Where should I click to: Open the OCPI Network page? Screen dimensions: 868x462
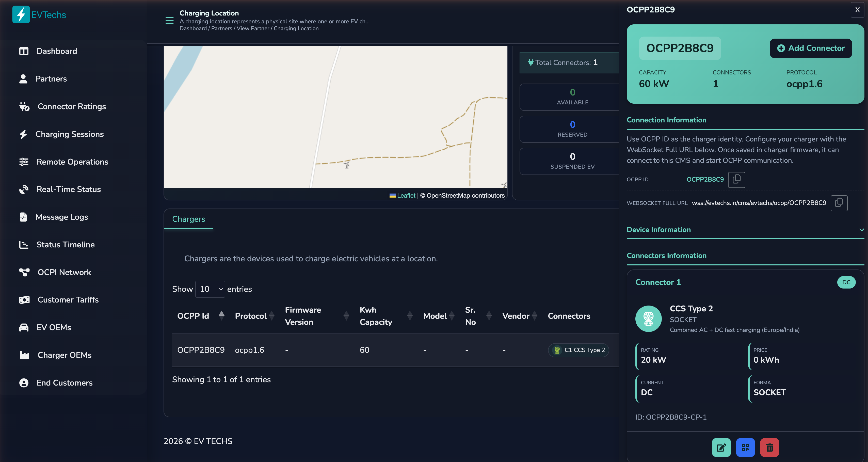tap(64, 272)
